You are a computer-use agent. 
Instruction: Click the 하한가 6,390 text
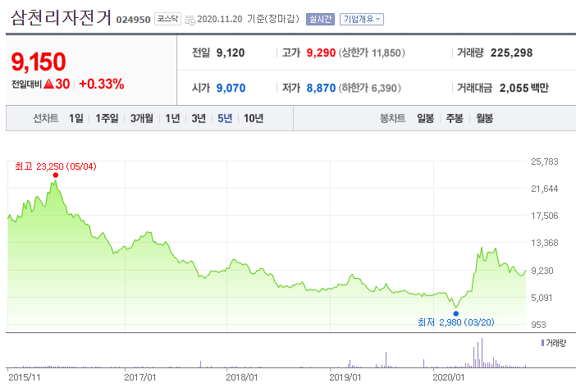(x=369, y=88)
